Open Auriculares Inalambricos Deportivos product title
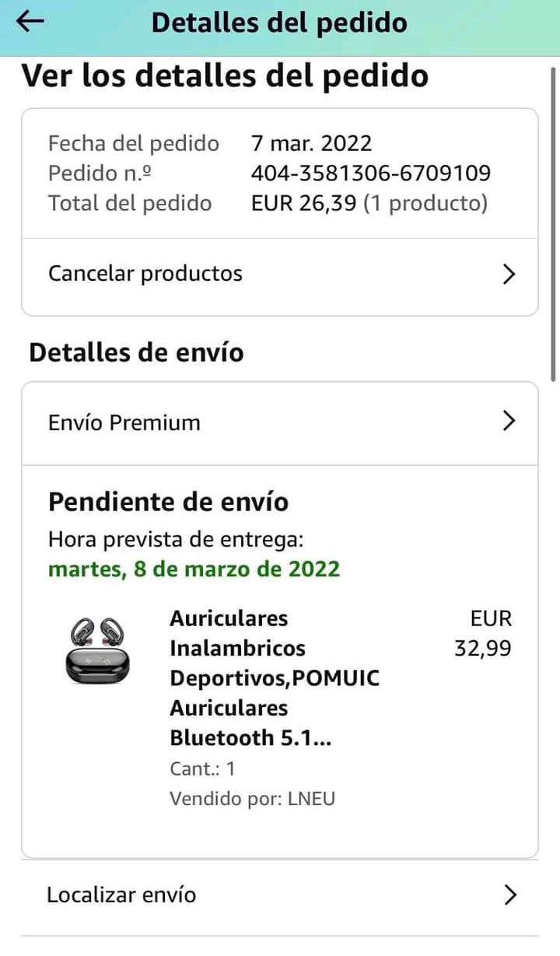Viewport: 560px width, 956px height. 275,678
